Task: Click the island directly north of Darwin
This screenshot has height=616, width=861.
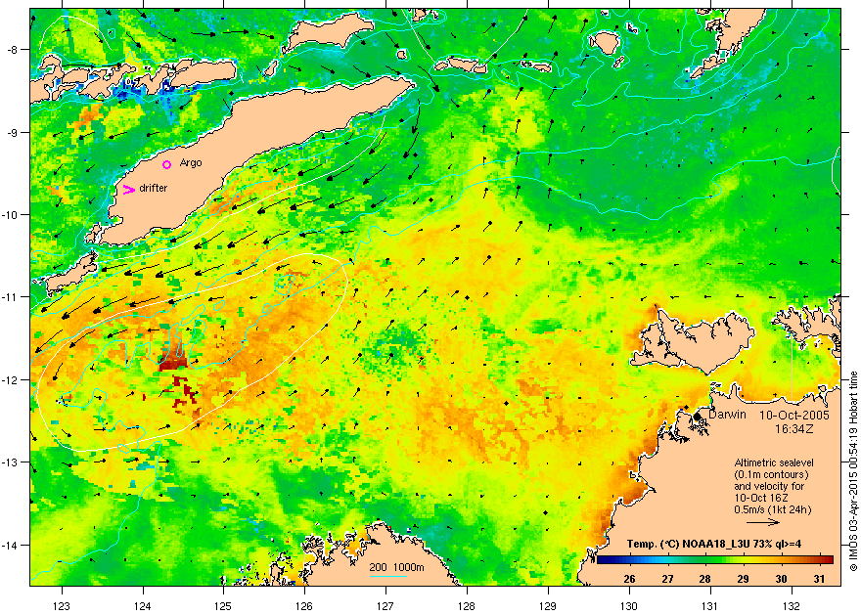Action: (692, 340)
